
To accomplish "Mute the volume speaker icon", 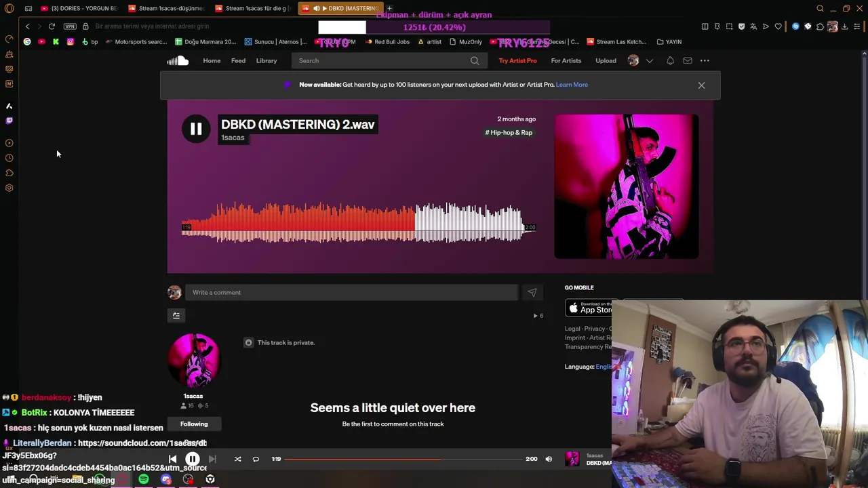I will click(x=549, y=459).
